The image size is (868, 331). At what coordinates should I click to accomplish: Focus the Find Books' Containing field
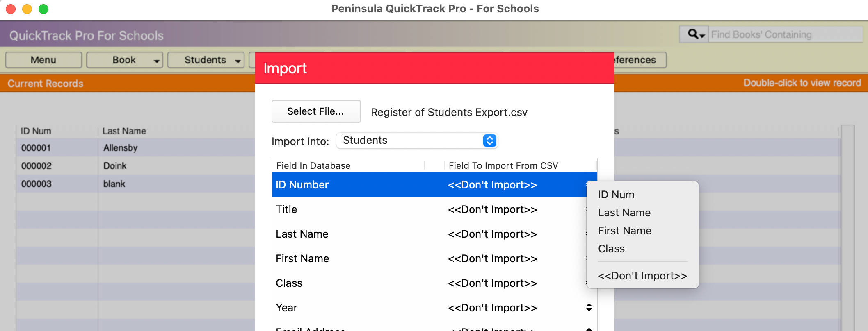click(x=785, y=34)
